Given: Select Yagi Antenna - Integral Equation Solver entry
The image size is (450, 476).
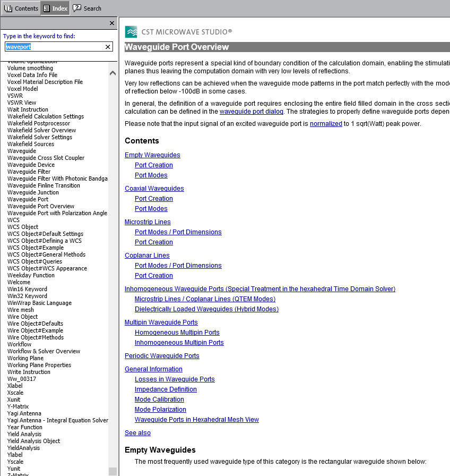Looking at the screenshot, I should tap(58, 420).
